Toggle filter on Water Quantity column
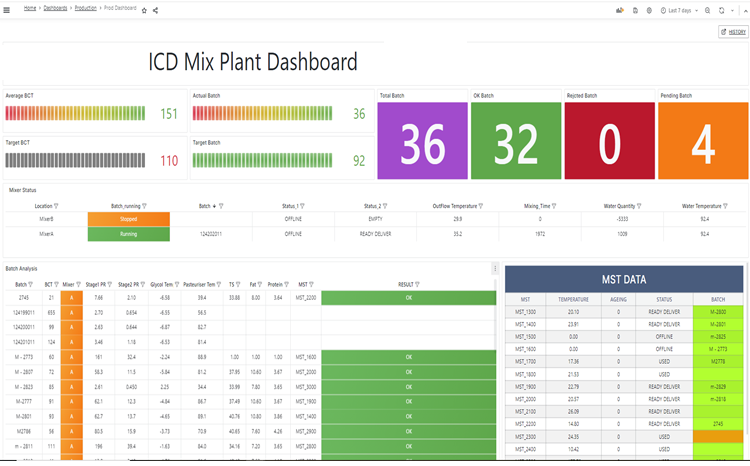 click(639, 206)
